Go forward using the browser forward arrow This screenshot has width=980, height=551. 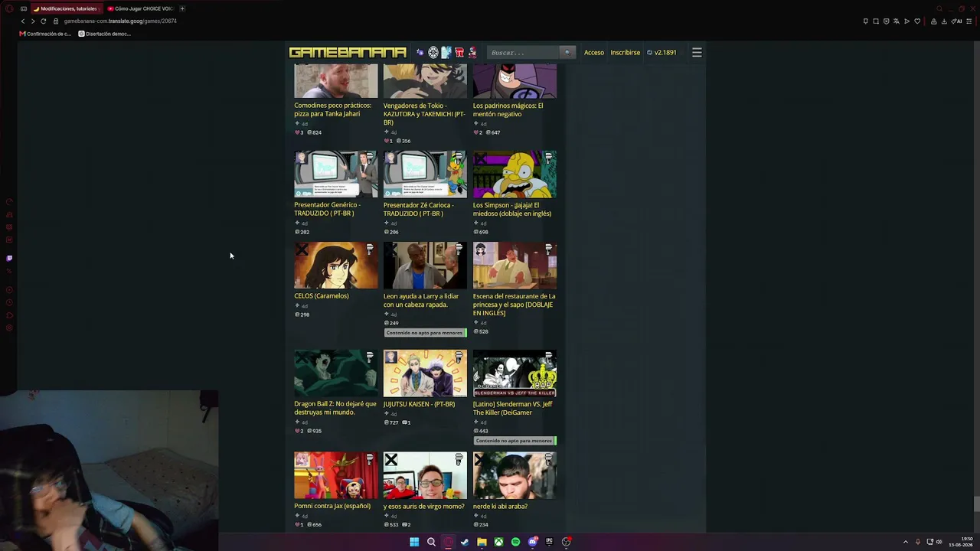33,21
